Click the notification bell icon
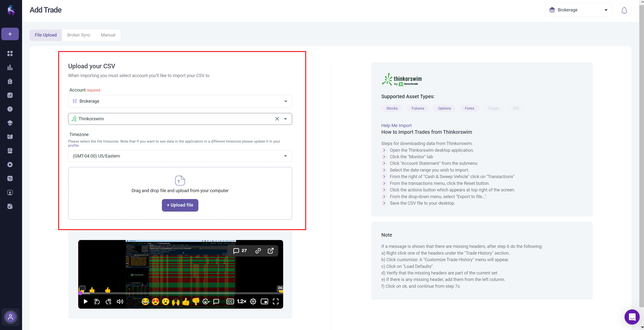Image resolution: width=644 pixels, height=330 pixels. [x=624, y=10]
